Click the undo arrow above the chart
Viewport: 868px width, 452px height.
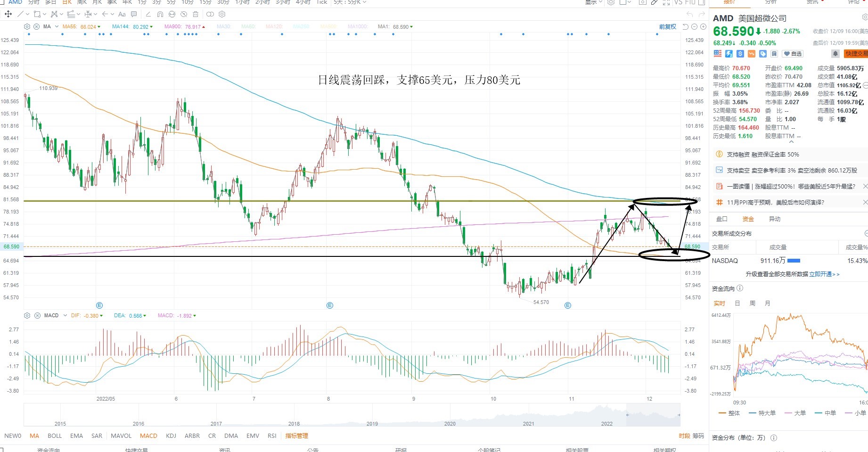coord(690,15)
